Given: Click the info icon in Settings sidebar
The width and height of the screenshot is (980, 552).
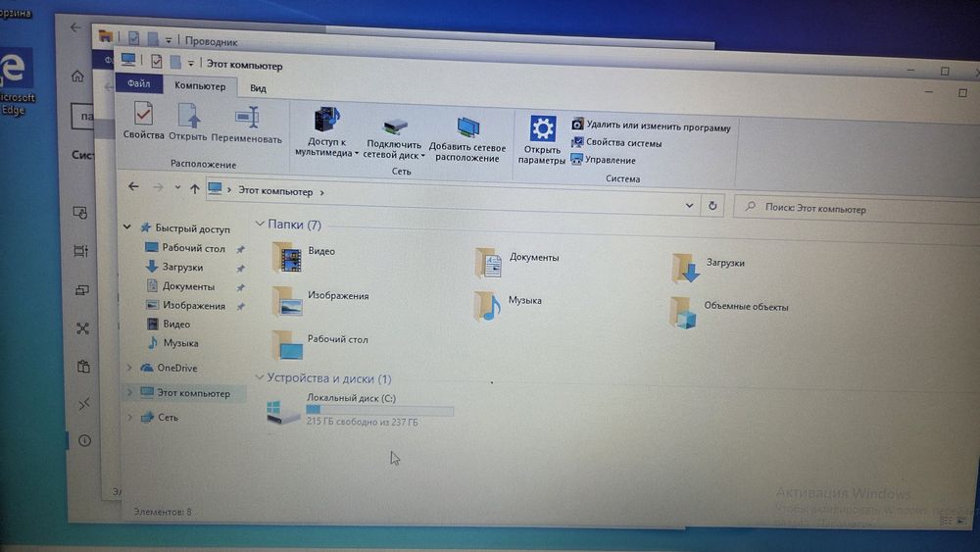Looking at the screenshot, I should 84,441.
